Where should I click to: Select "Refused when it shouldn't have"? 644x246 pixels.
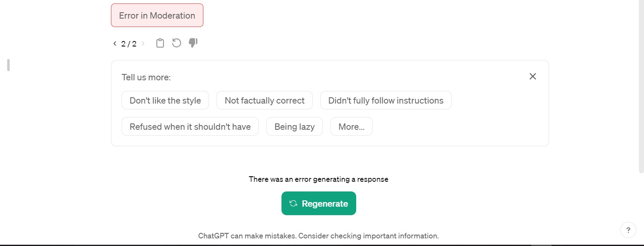pos(190,126)
